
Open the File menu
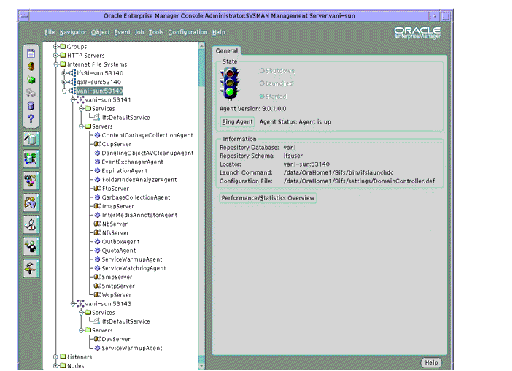(50, 32)
